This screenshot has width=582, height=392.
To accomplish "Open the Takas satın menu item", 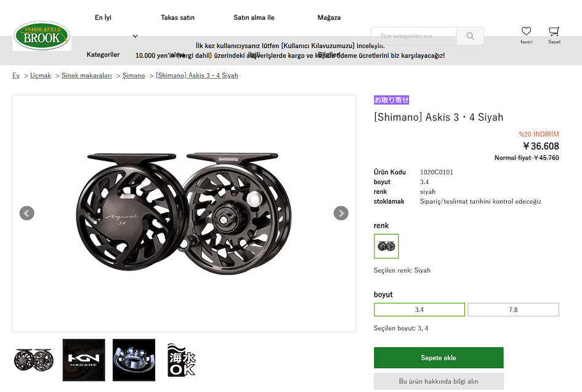I will click(x=178, y=17).
